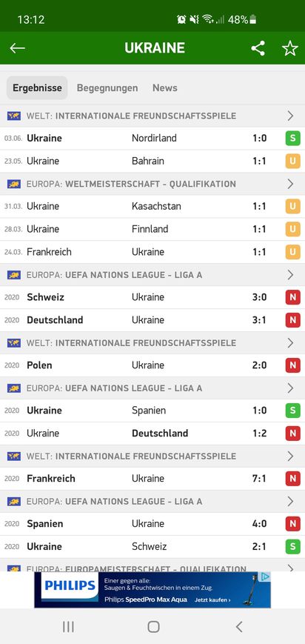This screenshot has height=644, width=305.
Task: Click world flag icon beside top Freundschaftsspiele
Action: tap(14, 116)
